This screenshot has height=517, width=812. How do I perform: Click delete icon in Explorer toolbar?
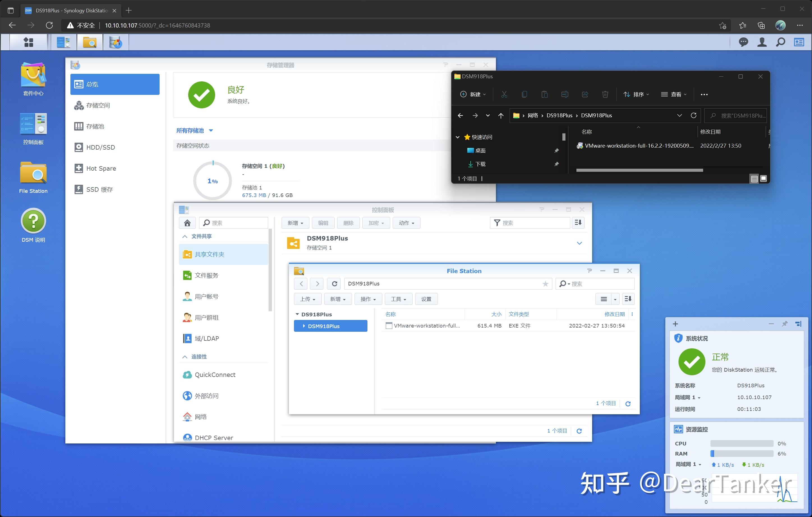pyautogui.click(x=605, y=95)
